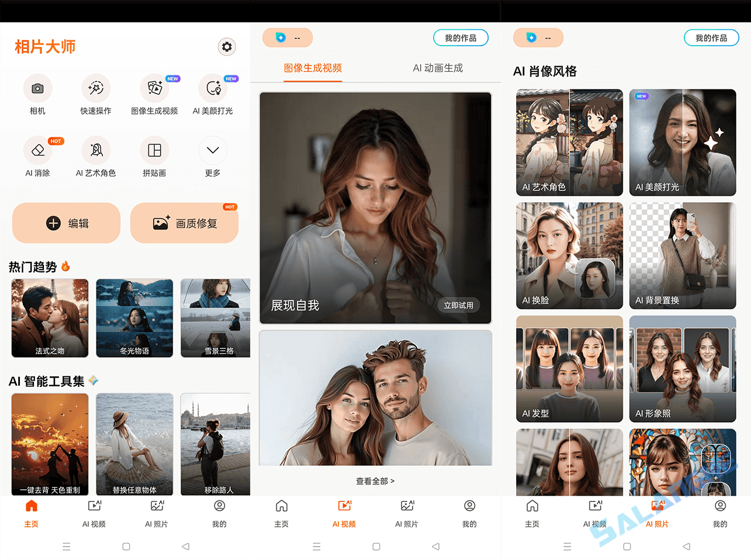Viewport: 751px width, 560px height.
Task: Open 我的作品 my works
Action: 461,37
